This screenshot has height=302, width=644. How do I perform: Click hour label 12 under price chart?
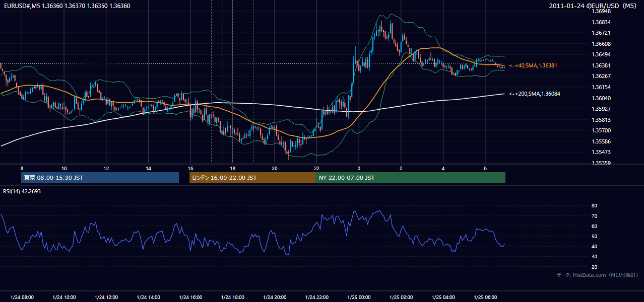click(x=106, y=168)
